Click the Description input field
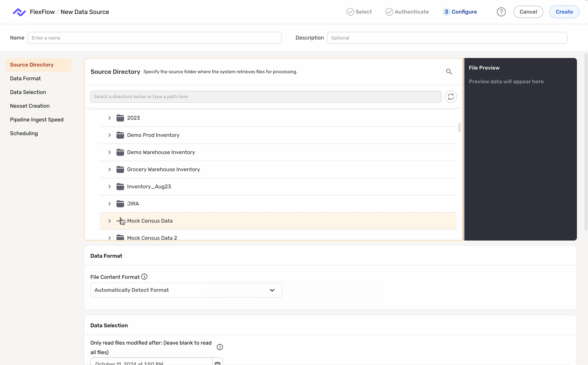The width and height of the screenshot is (588, 365). [447, 38]
